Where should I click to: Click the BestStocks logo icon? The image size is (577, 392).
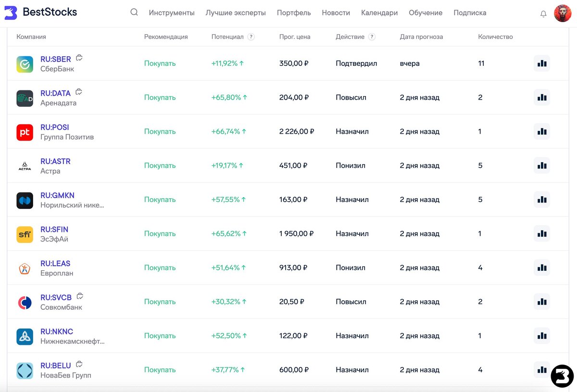pos(11,13)
